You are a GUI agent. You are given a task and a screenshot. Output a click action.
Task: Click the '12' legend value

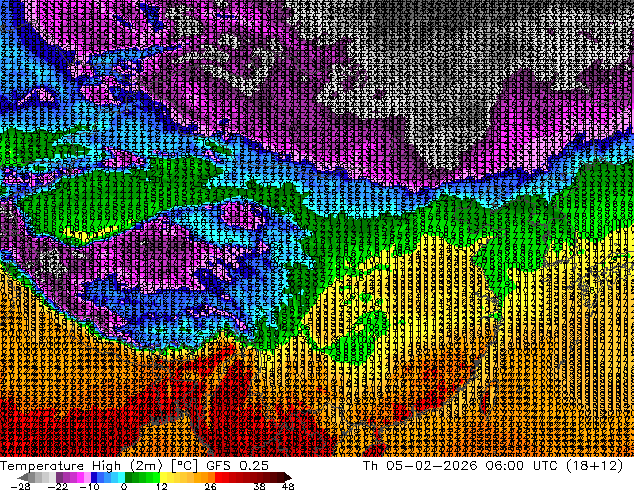[162, 486]
